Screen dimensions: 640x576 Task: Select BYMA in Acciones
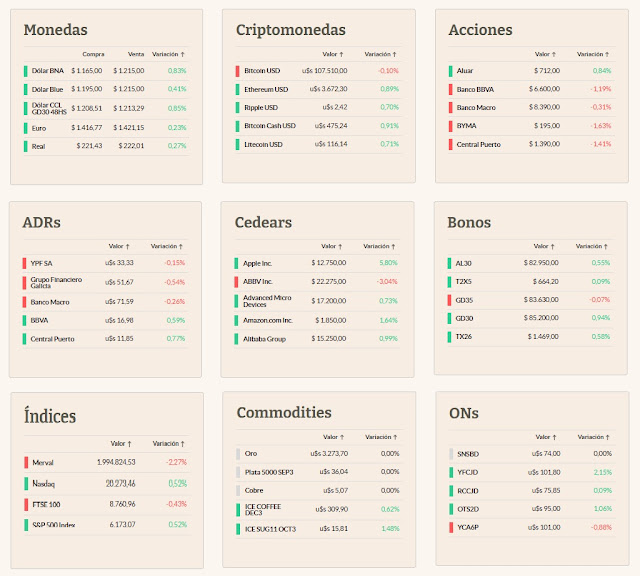point(531,126)
